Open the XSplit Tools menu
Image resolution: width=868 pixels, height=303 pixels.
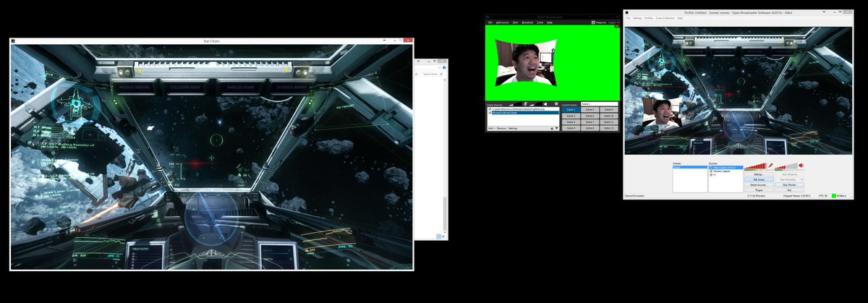(x=540, y=22)
